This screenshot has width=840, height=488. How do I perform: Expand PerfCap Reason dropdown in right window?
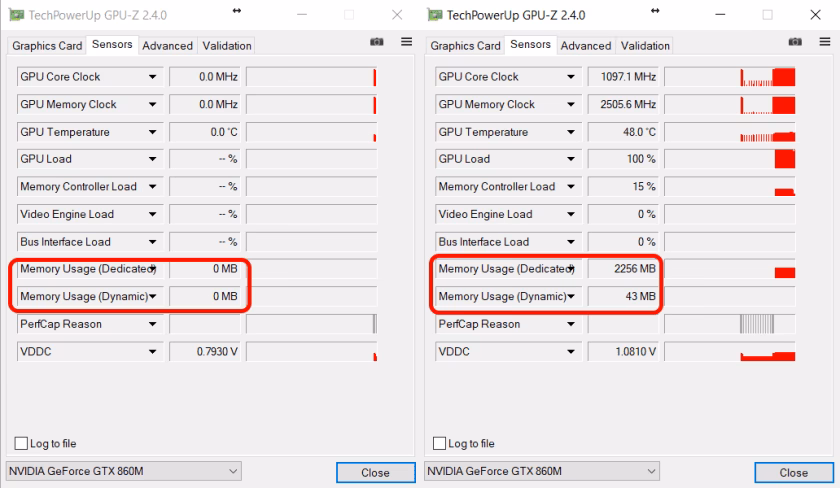pyautogui.click(x=572, y=324)
